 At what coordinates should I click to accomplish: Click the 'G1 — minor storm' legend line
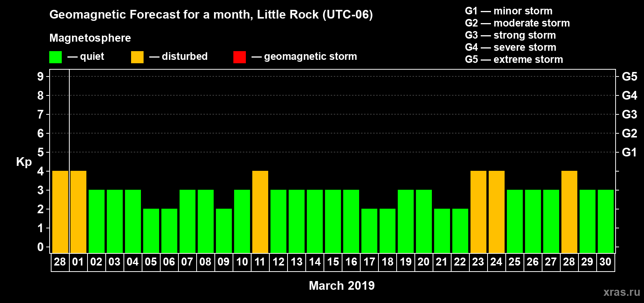click(508, 11)
